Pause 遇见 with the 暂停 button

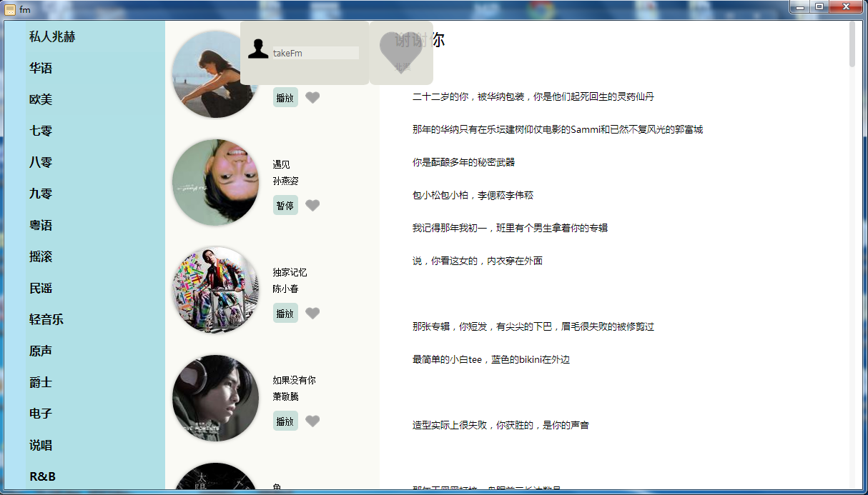285,206
